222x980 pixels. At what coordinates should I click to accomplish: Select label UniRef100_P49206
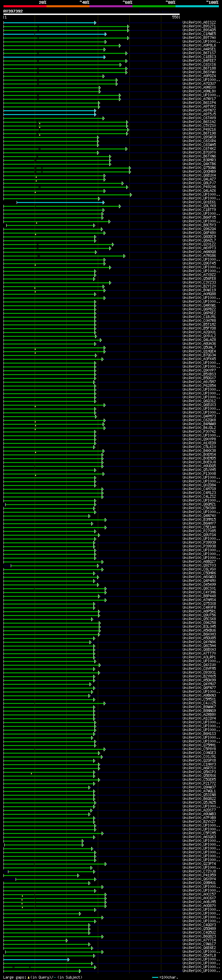coord(199,187)
